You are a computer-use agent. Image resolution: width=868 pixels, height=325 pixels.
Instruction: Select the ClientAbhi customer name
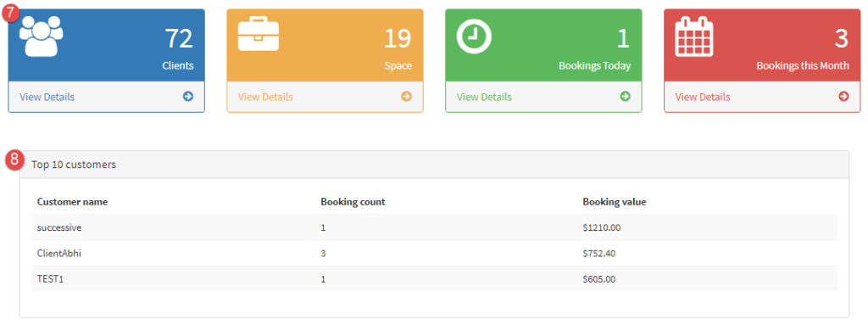pos(59,254)
